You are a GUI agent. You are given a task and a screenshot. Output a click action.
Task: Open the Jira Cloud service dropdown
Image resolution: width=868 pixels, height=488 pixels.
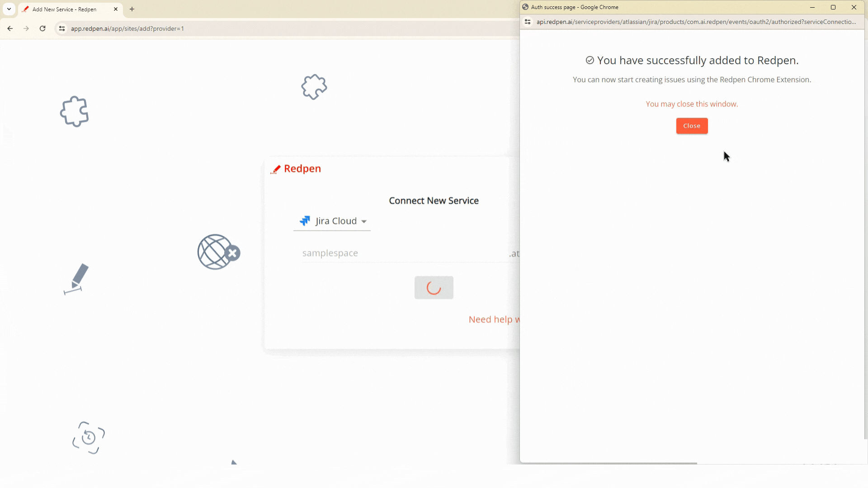(332, 221)
